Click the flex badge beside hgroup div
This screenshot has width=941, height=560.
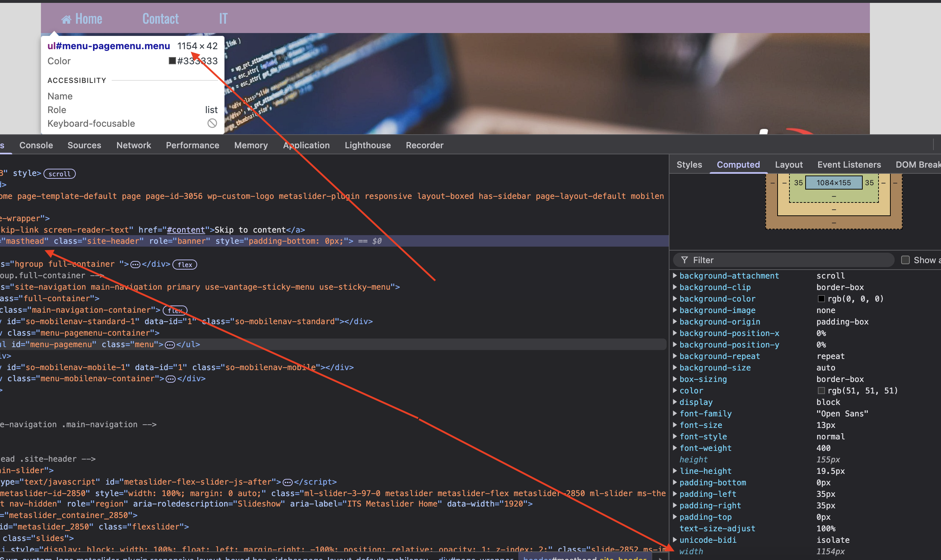(x=185, y=265)
